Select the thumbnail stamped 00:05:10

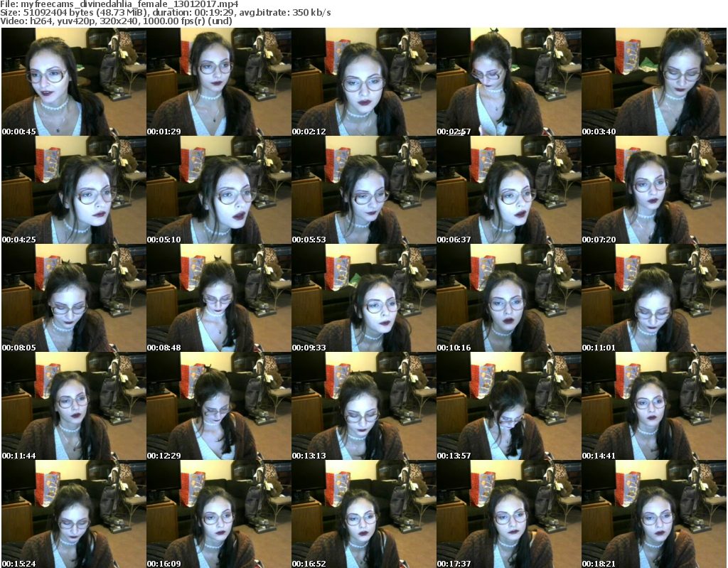click(x=219, y=190)
